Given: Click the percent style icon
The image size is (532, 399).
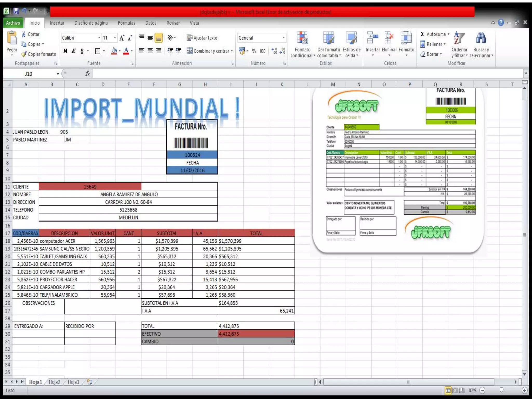Looking at the screenshot, I should 254,51.
